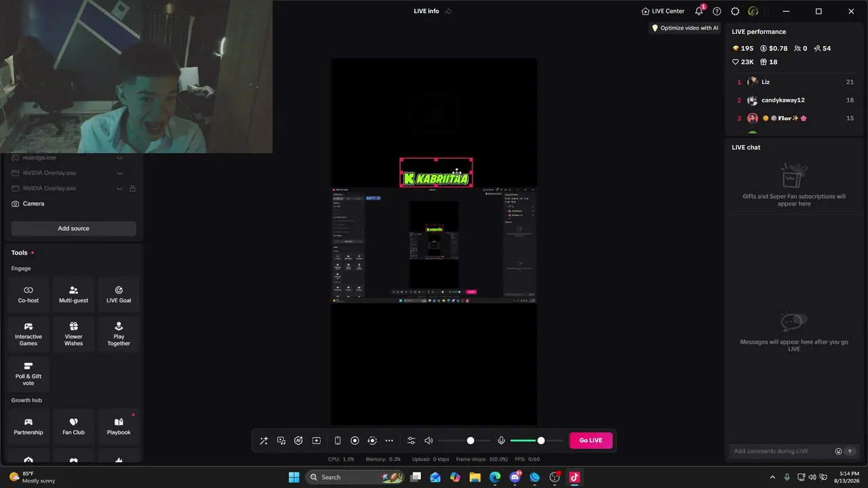Start recording with the record button
The image size is (868, 488).
tap(355, 441)
